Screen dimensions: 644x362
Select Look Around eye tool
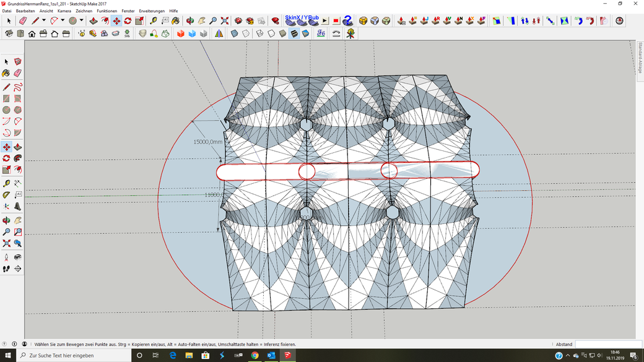pyautogui.click(x=18, y=257)
